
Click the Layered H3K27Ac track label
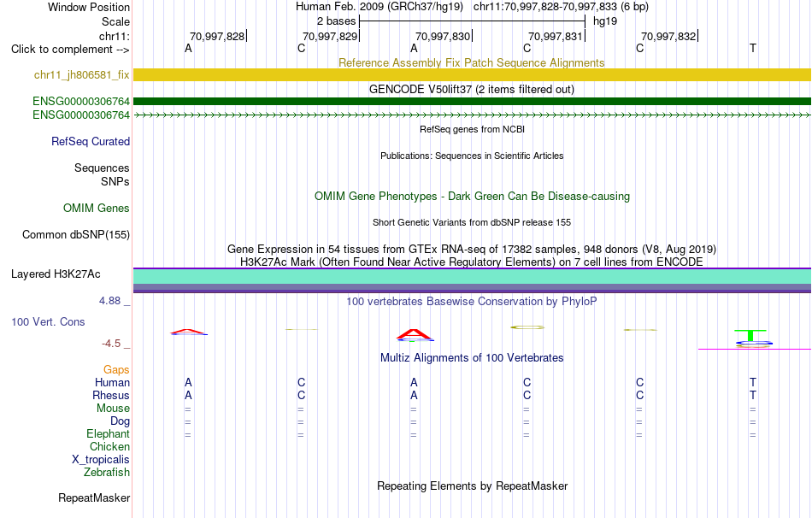pos(56,274)
